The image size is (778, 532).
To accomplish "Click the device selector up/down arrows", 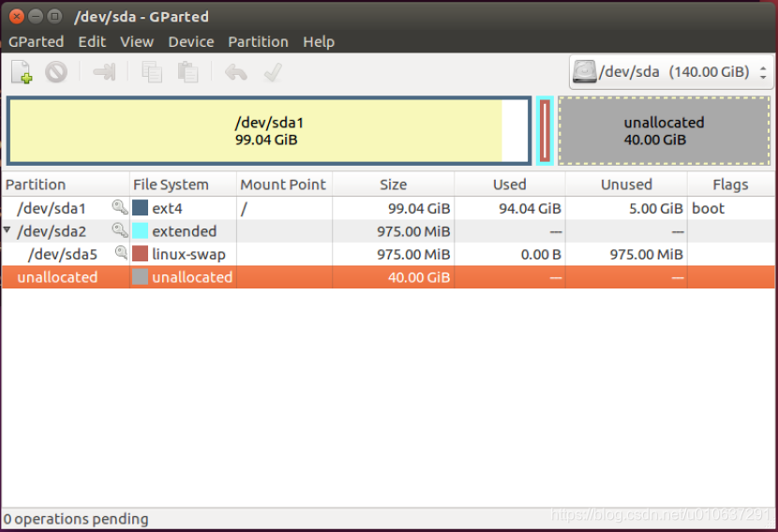I will (x=763, y=72).
